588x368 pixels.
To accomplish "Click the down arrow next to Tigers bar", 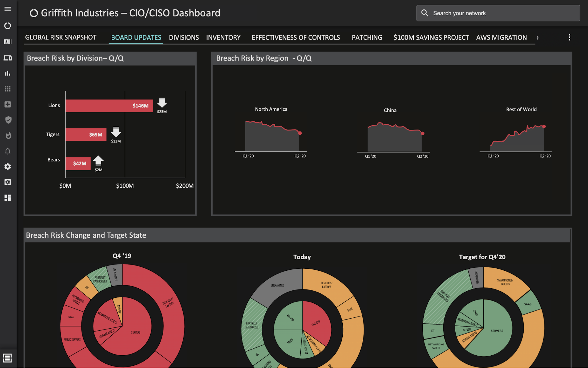I will 116,132.
